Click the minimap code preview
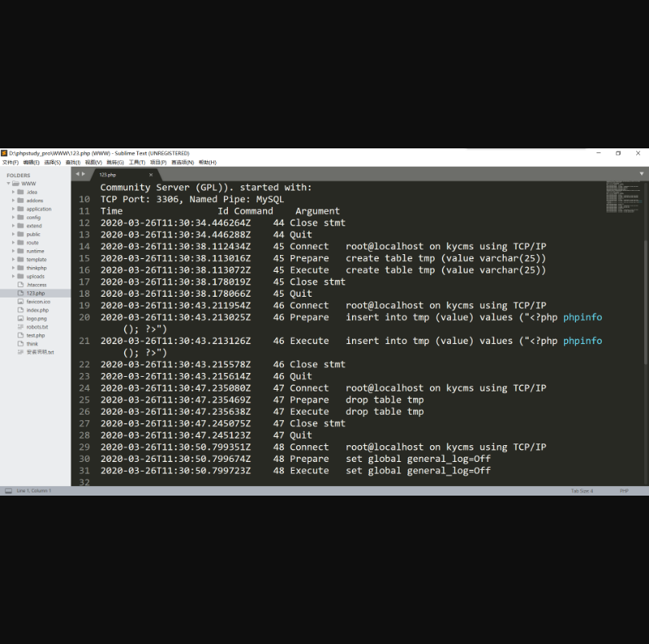Viewport: 649px width, 644px height. click(622, 198)
